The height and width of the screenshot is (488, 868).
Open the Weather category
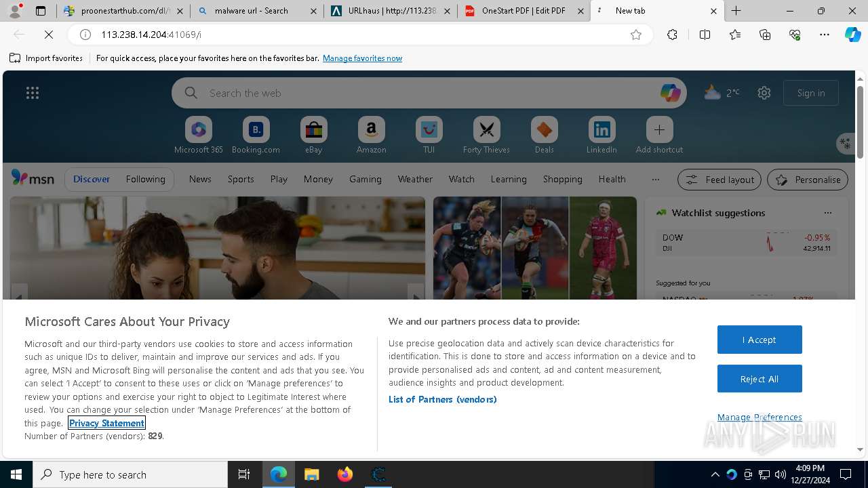click(415, 179)
